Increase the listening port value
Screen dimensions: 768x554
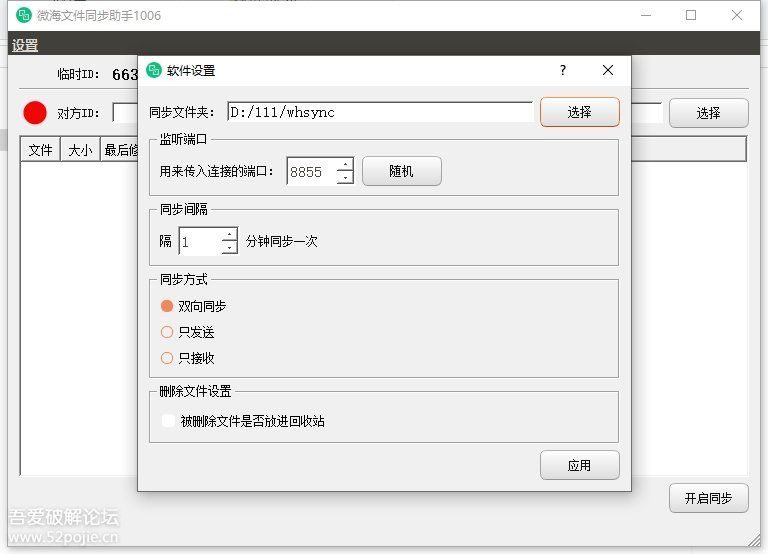click(x=345, y=165)
